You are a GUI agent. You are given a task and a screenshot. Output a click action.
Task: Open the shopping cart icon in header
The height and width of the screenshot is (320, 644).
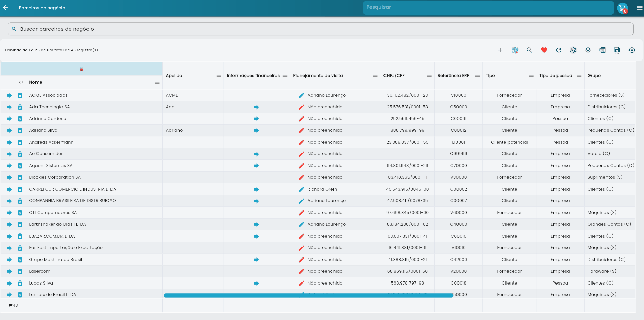[x=622, y=8]
